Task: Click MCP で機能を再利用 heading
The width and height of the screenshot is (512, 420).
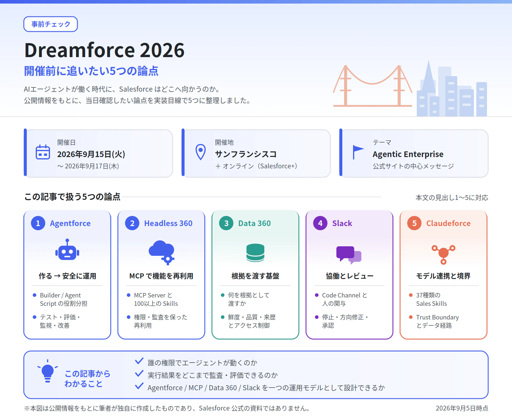Action: [161, 276]
